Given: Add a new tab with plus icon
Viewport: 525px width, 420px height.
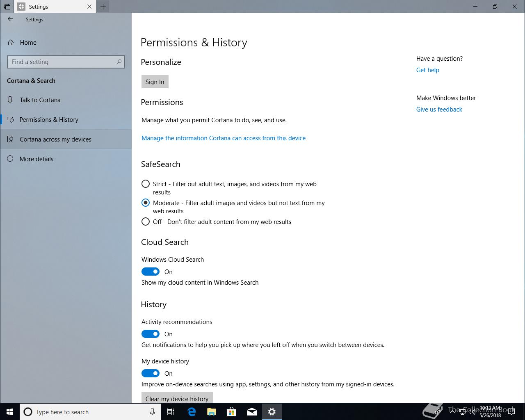Looking at the screenshot, I should [103, 7].
